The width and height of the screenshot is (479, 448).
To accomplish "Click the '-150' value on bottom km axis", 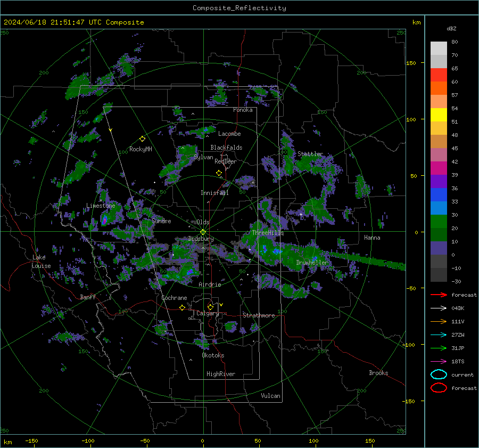I will [31, 441].
